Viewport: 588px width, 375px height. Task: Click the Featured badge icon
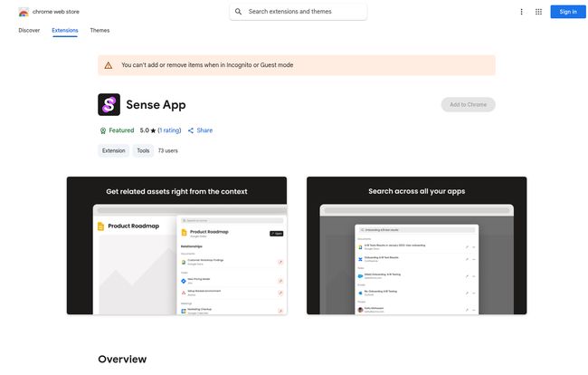103,130
